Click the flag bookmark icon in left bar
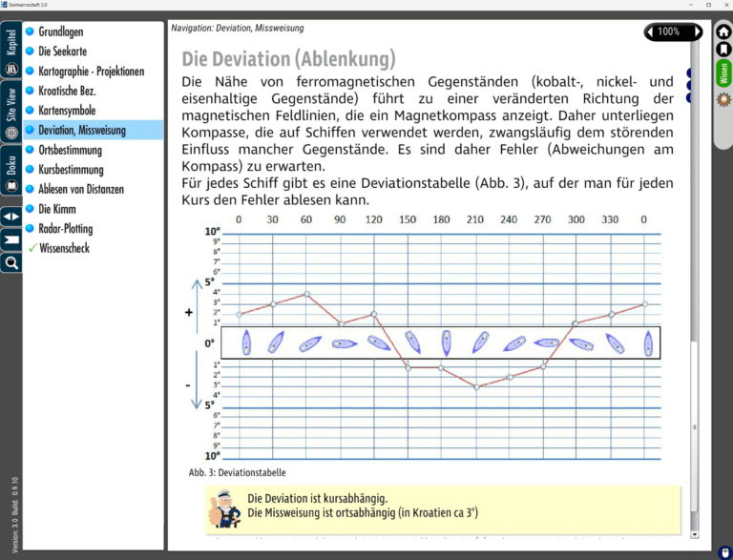The height and width of the screenshot is (560, 733). (11, 239)
